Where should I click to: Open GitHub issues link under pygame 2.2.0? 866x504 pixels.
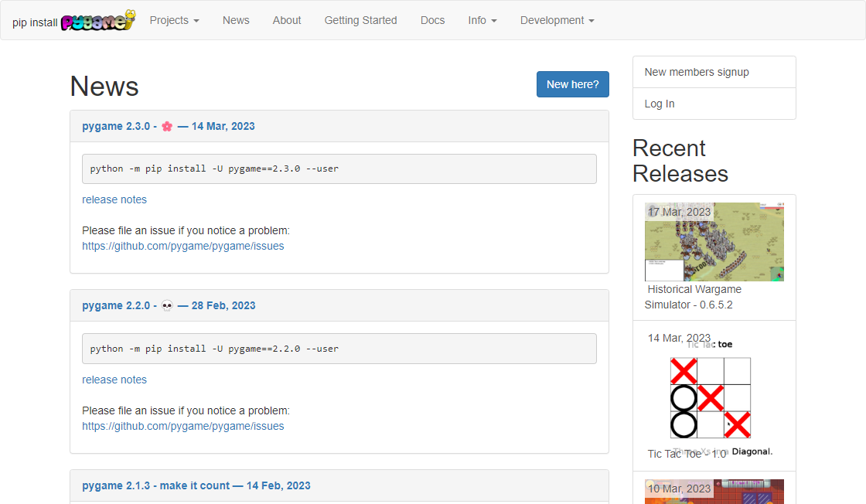(183, 426)
